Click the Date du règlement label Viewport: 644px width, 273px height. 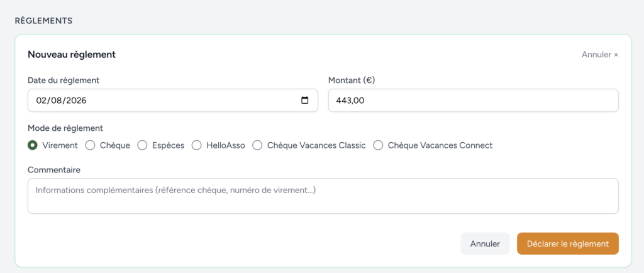tap(64, 81)
